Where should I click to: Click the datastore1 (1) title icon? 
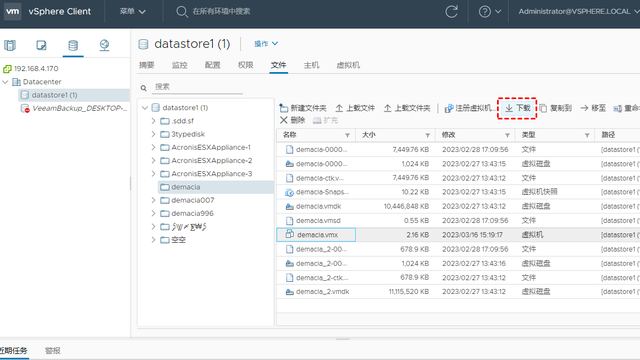143,44
